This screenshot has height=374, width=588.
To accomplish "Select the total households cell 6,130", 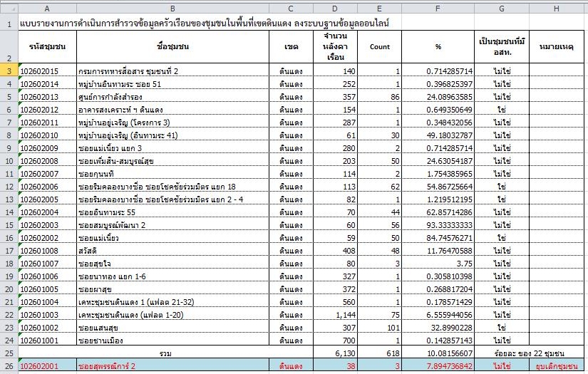I will pos(336,353).
